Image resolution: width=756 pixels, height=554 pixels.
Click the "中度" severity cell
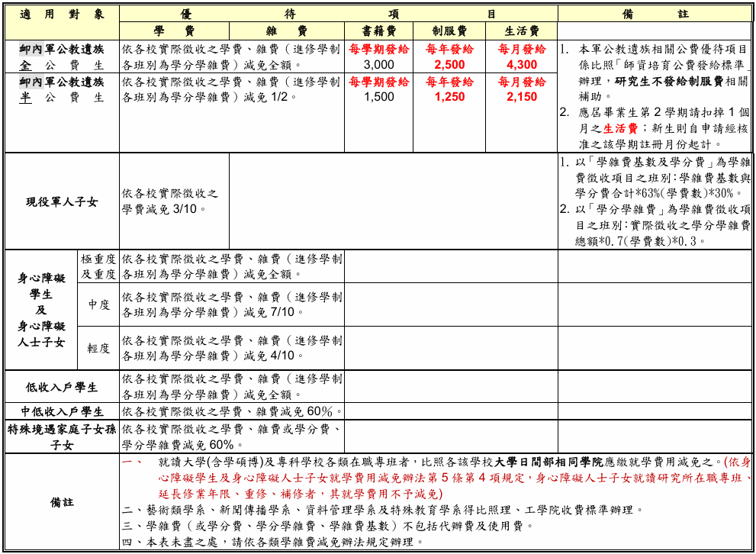click(98, 304)
